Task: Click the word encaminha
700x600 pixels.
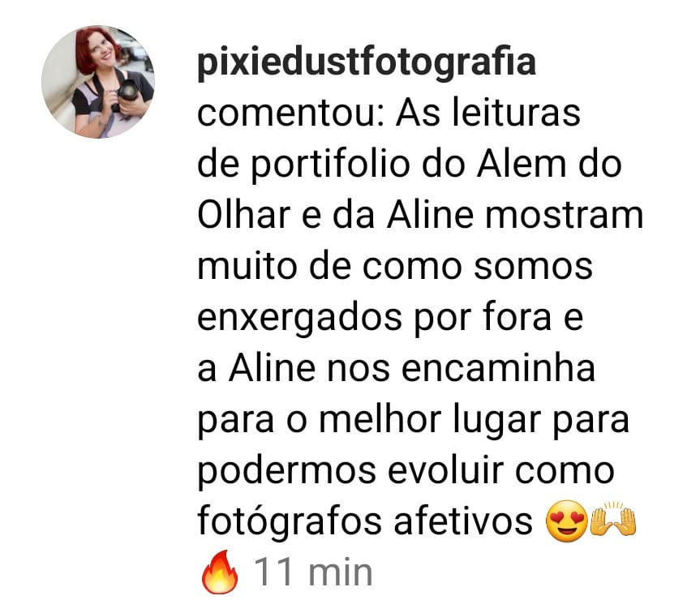Action: [x=498, y=368]
